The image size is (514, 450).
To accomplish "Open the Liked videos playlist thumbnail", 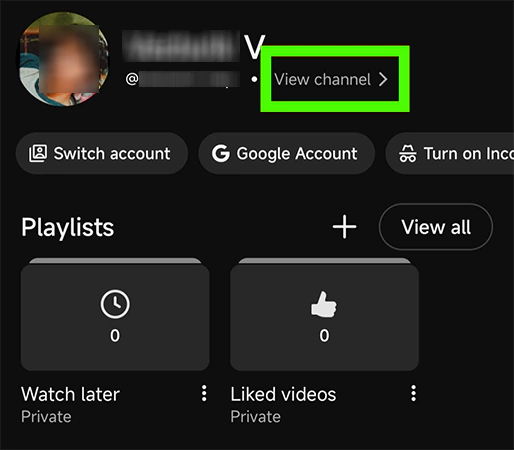I will click(x=324, y=314).
